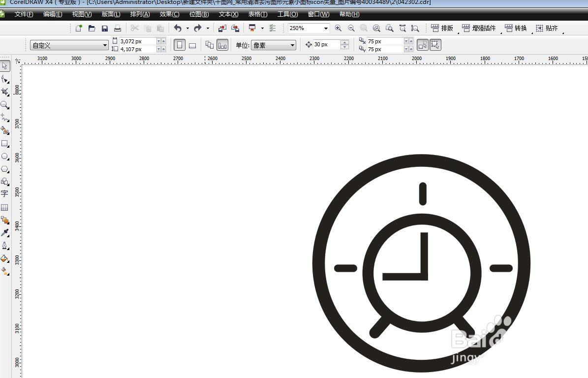Select the Shape tool

coord(5,78)
